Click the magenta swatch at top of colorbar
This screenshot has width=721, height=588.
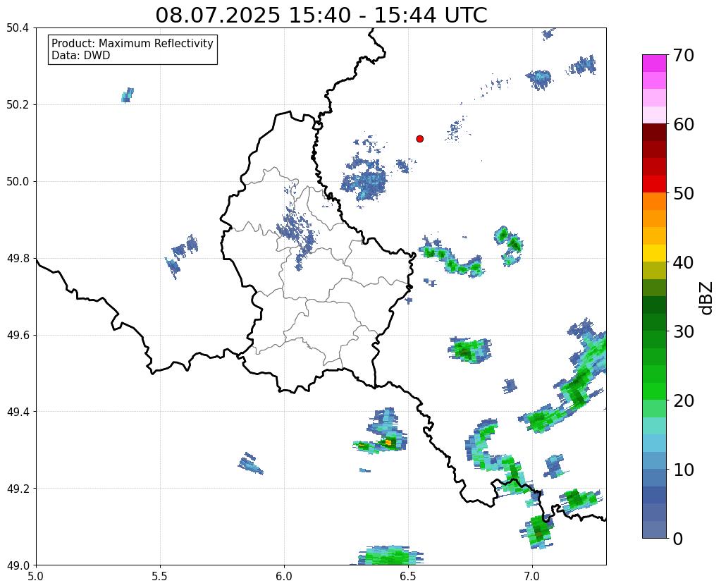pos(654,63)
